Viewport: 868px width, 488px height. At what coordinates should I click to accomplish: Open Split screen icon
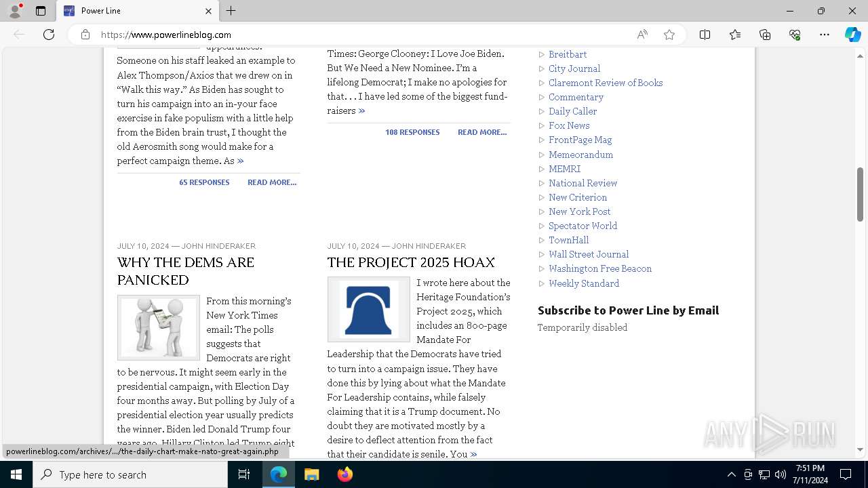point(705,35)
